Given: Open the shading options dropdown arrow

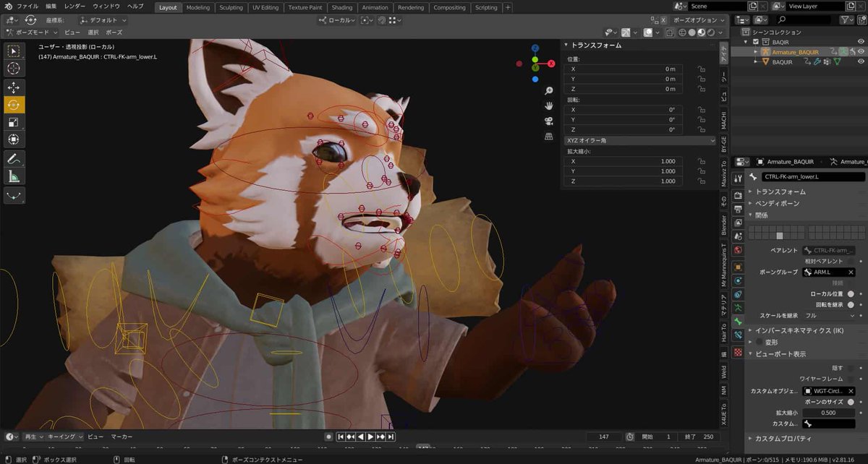Looking at the screenshot, I should coord(720,32).
